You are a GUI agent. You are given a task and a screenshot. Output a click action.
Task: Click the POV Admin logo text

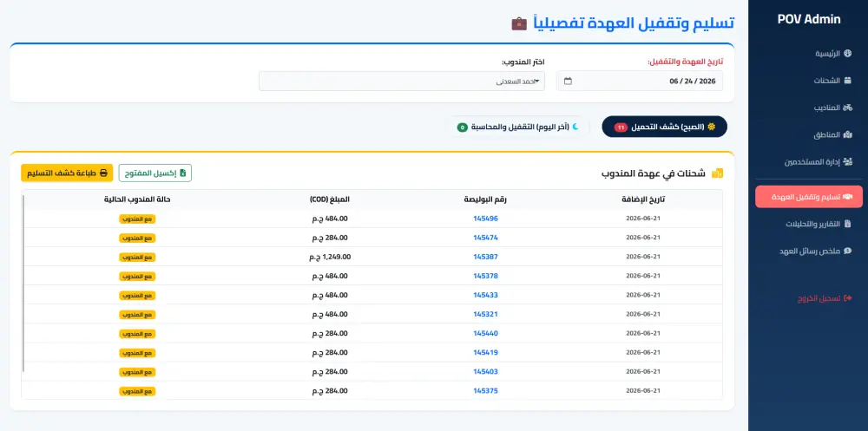coord(809,19)
